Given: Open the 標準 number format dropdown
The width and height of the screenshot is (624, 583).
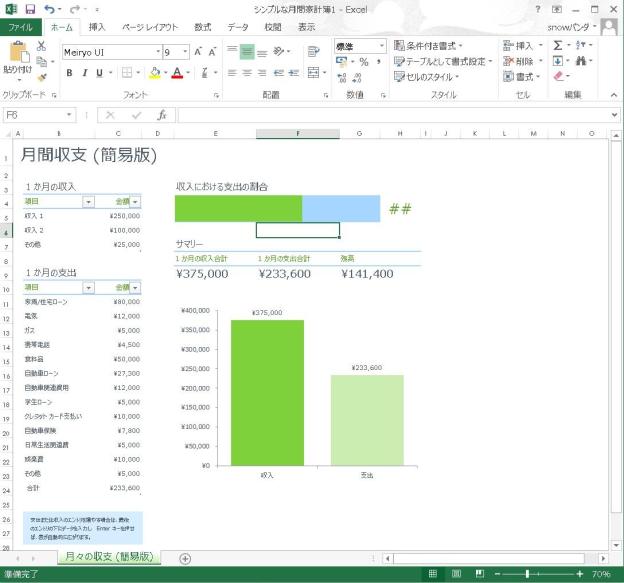Looking at the screenshot, I should click(383, 46).
